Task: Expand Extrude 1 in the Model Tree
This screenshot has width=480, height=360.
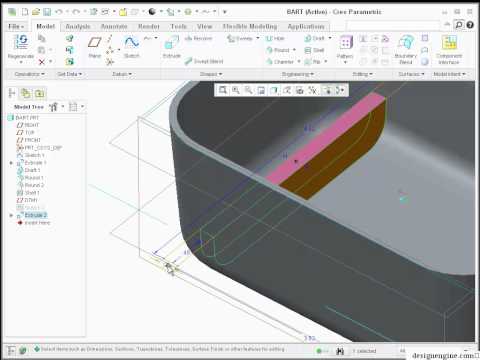Action: pyautogui.click(x=11, y=163)
